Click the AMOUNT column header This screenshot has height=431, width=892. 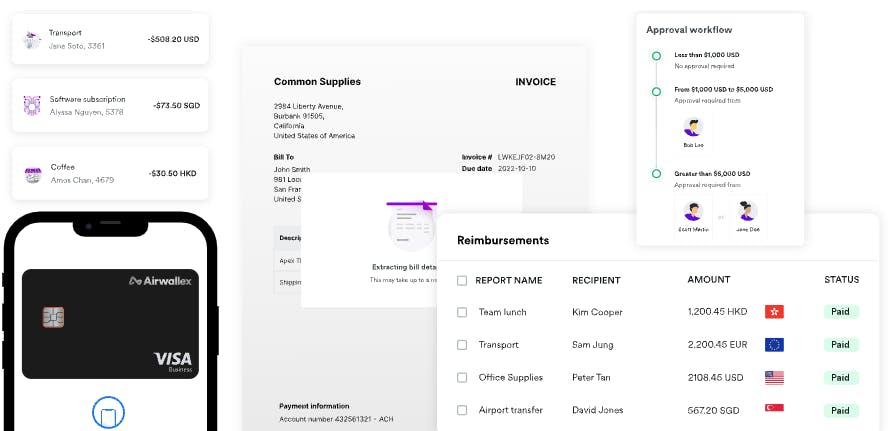709,280
